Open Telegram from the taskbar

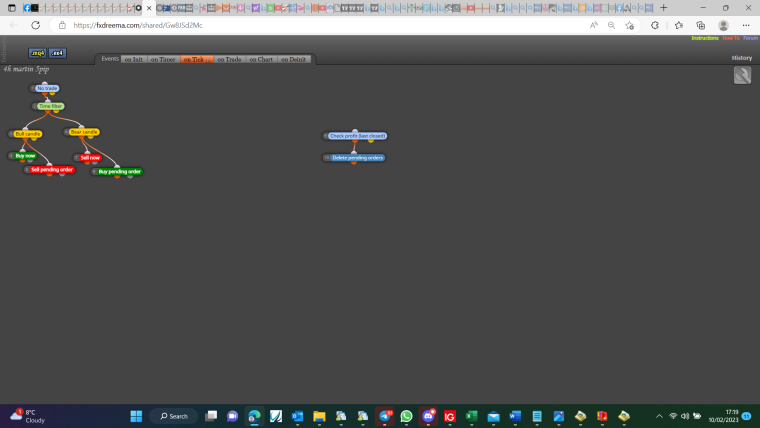click(385, 416)
